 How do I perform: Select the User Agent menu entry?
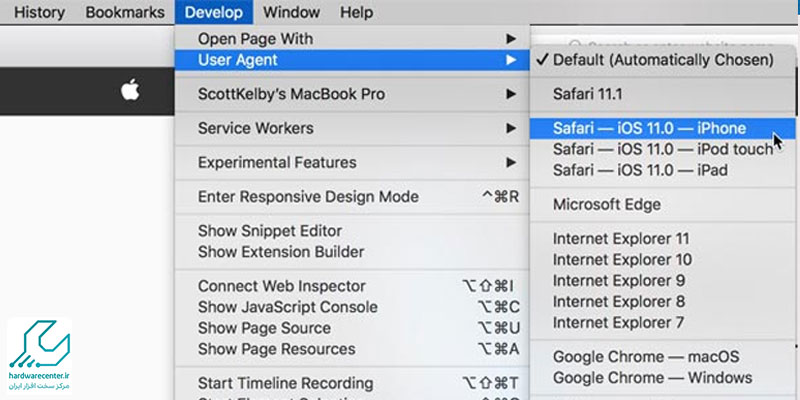point(352,60)
